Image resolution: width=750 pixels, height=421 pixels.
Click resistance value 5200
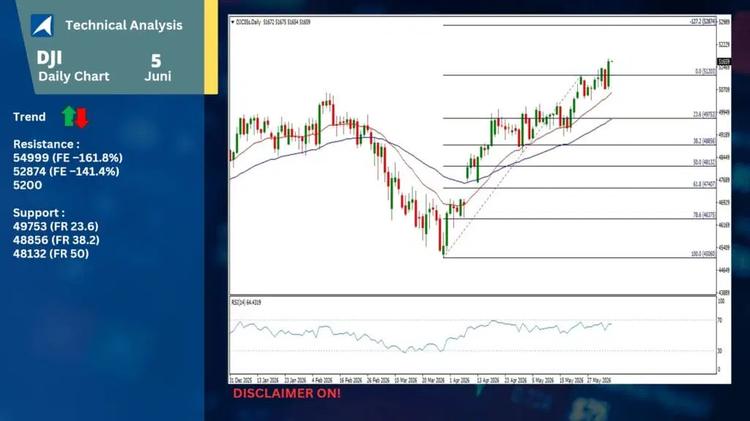(x=28, y=185)
